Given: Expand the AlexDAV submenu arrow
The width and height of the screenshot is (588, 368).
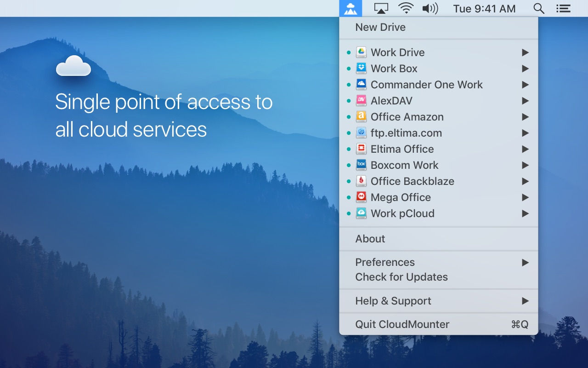Looking at the screenshot, I should tap(526, 101).
